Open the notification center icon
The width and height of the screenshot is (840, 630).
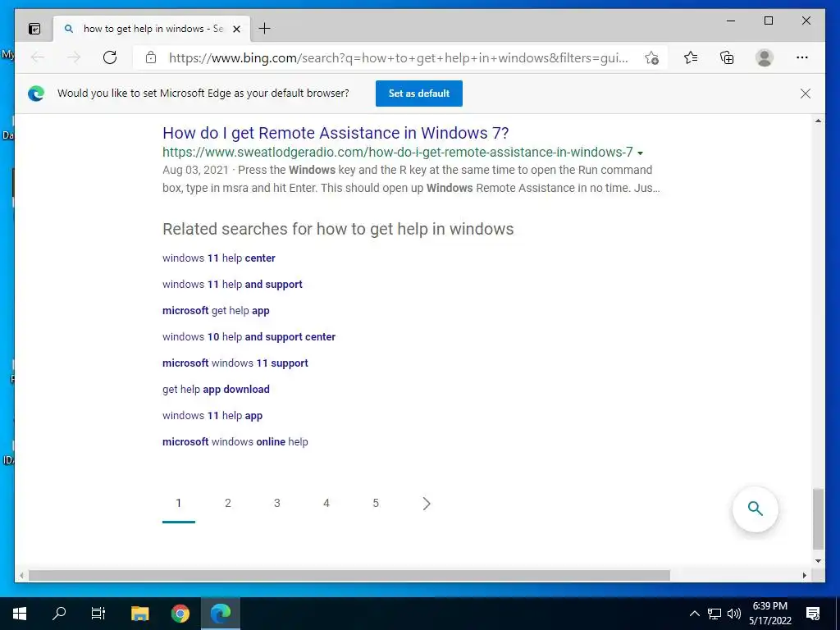813,614
